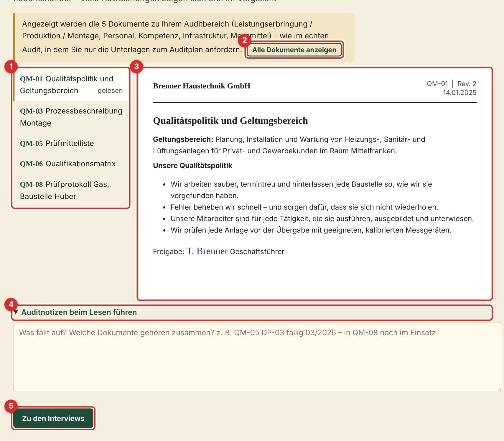Show QM-06 Qualifikationsmatrix
Image resolution: width=504 pixels, height=441 pixels.
click(x=71, y=164)
